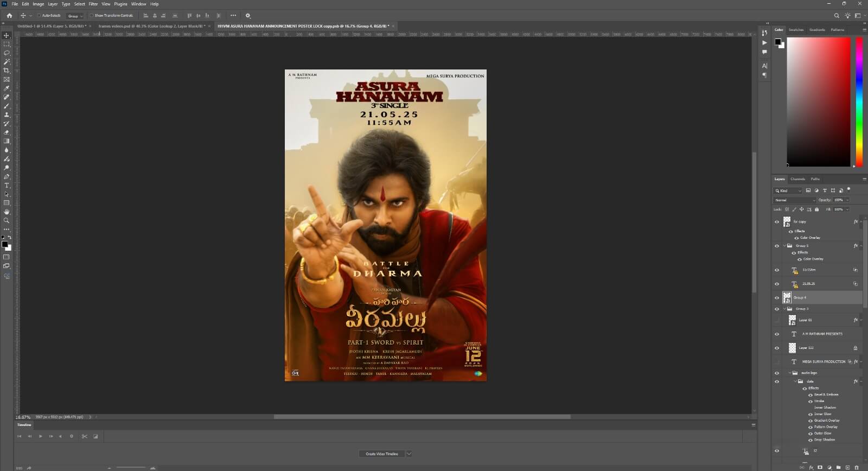This screenshot has height=471, width=868.
Task: Select the Lasso tool
Action: click(x=7, y=53)
